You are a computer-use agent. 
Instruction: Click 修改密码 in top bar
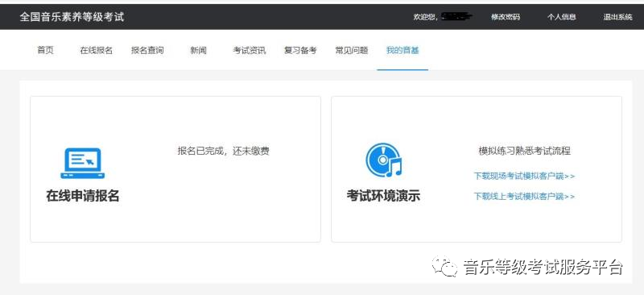(x=506, y=17)
